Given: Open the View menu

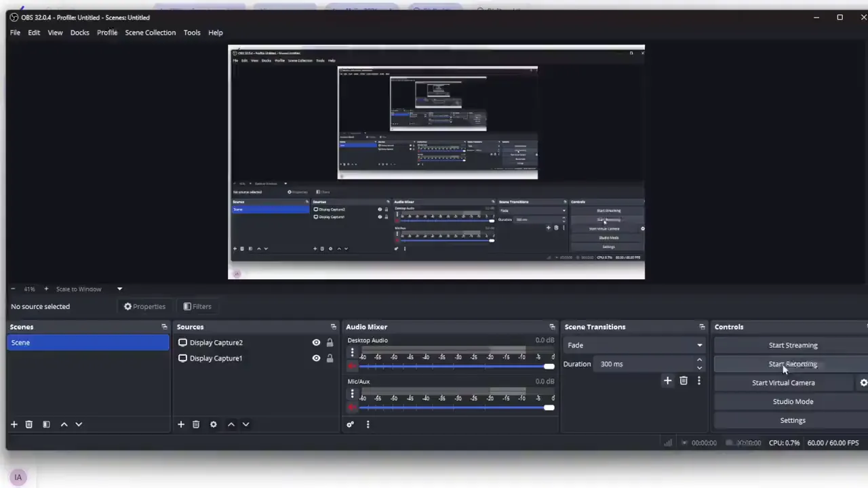Looking at the screenshot, I should click(x=55, y=33).
